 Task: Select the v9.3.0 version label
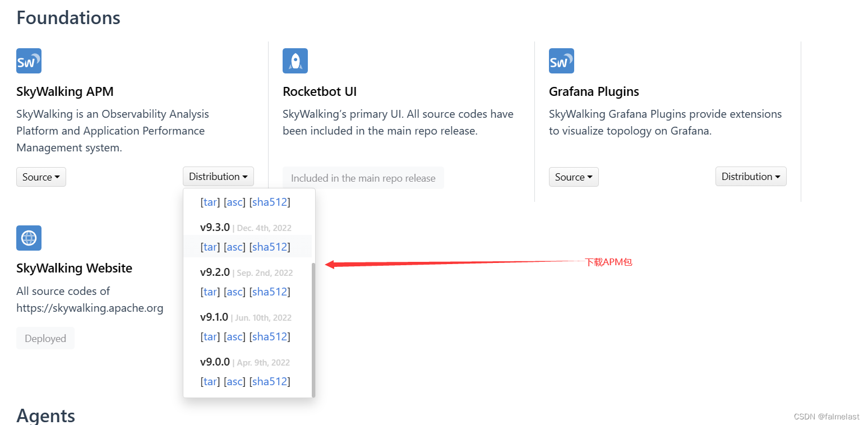click(215, 227)
